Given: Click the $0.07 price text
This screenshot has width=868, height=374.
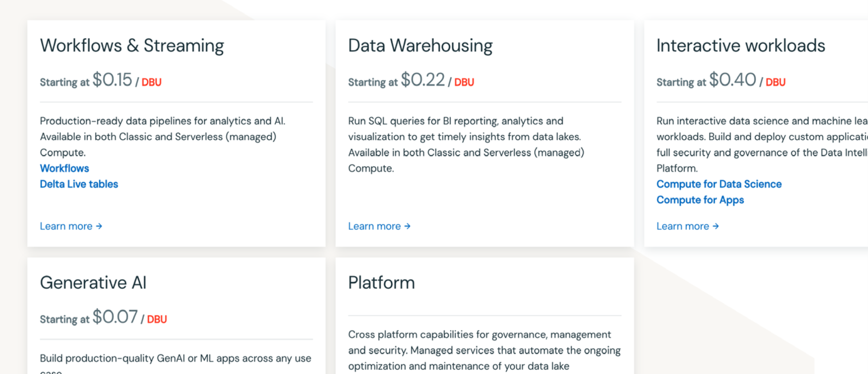Looking at the screenshot, I should [115, 317].
